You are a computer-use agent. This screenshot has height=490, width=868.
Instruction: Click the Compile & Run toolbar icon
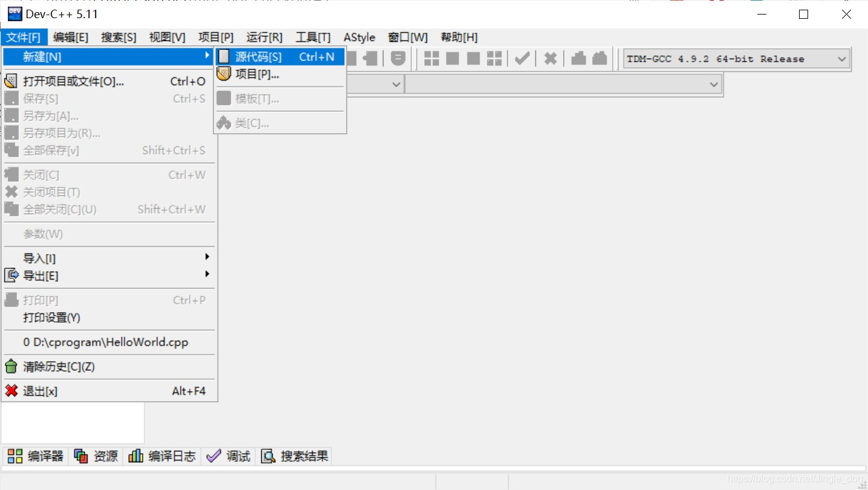pos(474,58)
